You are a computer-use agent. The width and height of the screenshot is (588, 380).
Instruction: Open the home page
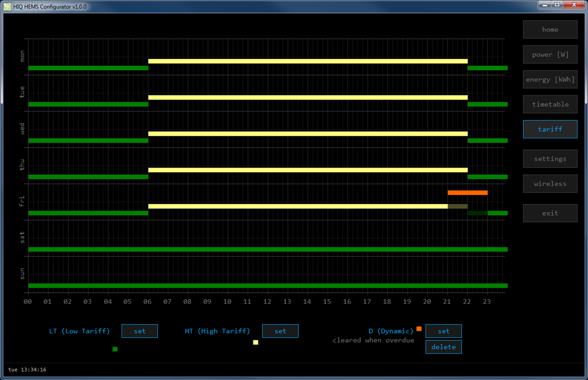550,30
